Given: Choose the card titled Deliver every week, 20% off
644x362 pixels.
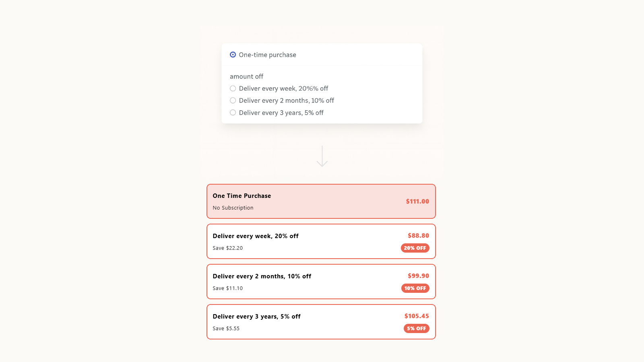Looking at the screenshot, I should [256, 236].
